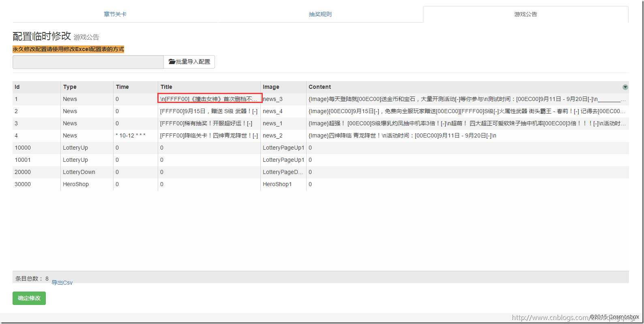644x324 pixels.
Task: Select the news_4 image cell
Action: [x=283, y=111]
